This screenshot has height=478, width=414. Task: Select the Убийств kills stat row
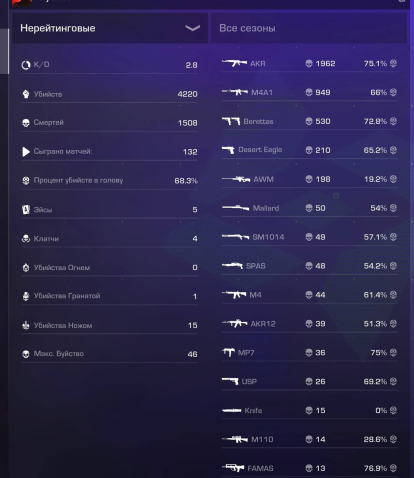(109, 94)
